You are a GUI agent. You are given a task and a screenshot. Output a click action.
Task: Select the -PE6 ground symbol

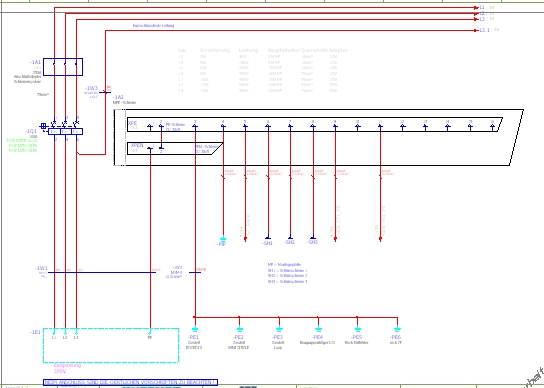397,329
